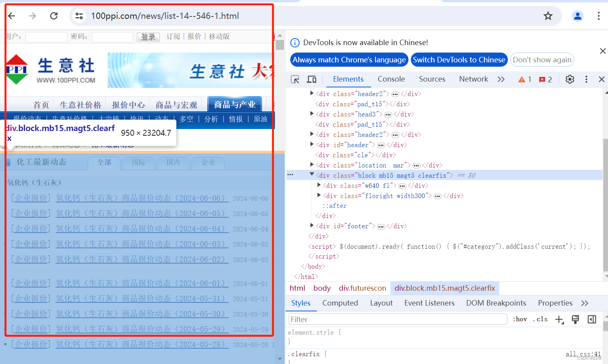Select the Computed styles tab
This screenshot has height=364, width=608.
pyautogui.click(x=340, y=303)
